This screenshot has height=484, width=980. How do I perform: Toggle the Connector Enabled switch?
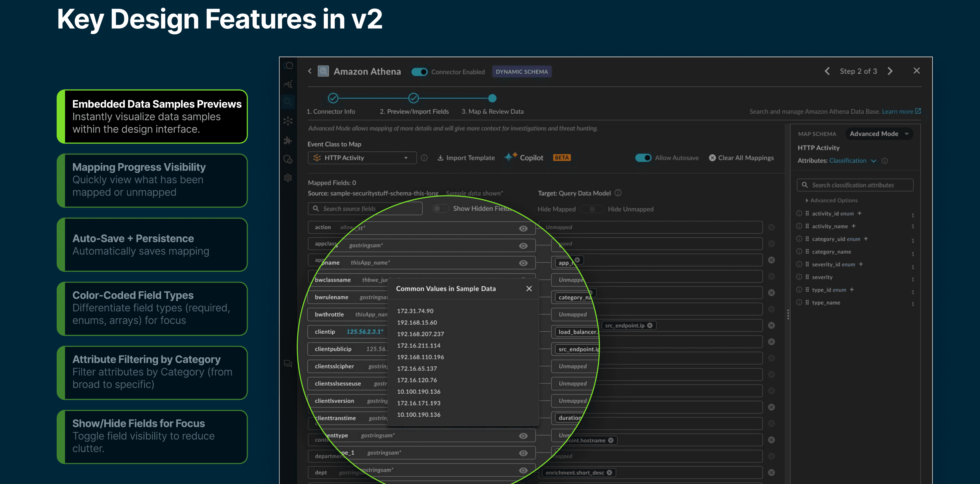pos(420,71)
